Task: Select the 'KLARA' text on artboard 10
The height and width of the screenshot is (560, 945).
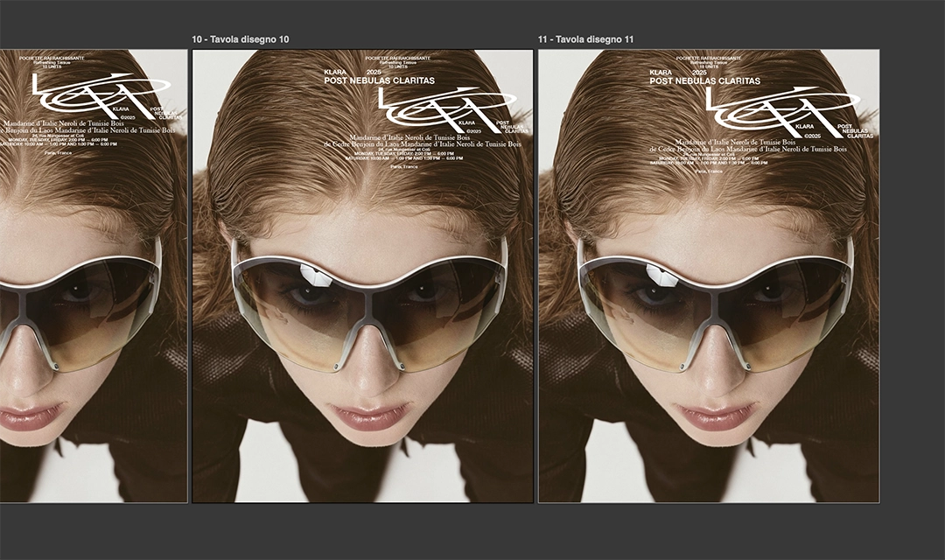Action: [335, 73]
